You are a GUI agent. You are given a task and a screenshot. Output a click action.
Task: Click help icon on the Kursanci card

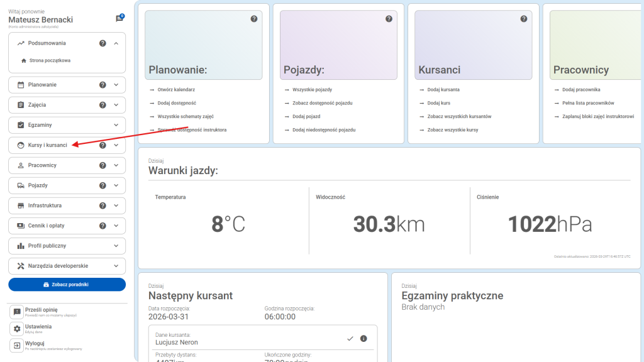(x=524, y=19)
